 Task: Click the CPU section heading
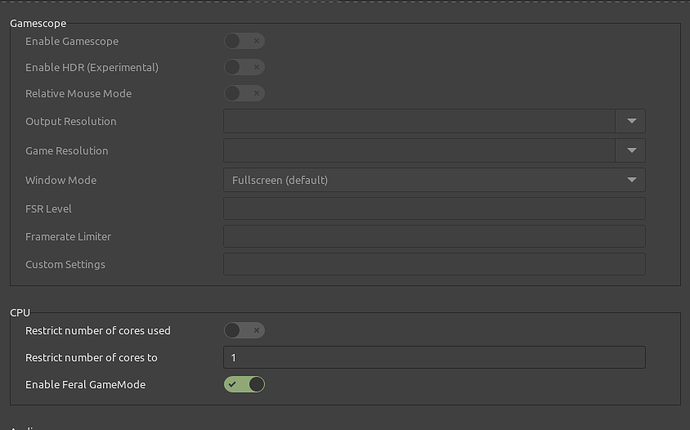click(20, 313)
